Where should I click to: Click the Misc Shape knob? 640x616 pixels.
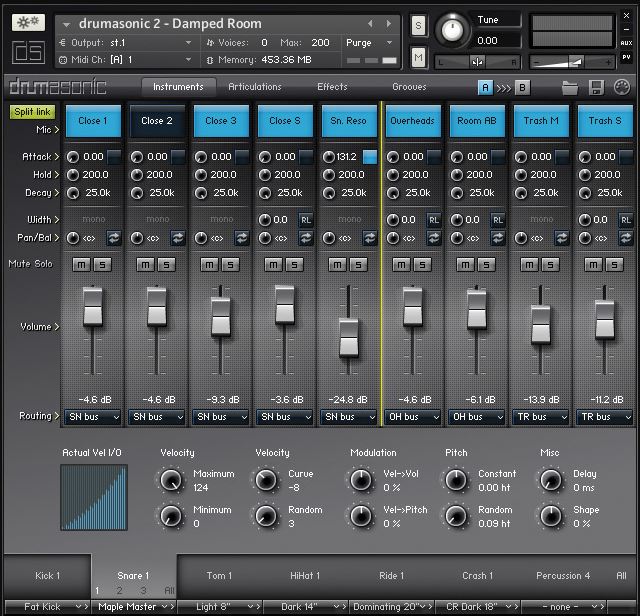[x=551, y=516]
